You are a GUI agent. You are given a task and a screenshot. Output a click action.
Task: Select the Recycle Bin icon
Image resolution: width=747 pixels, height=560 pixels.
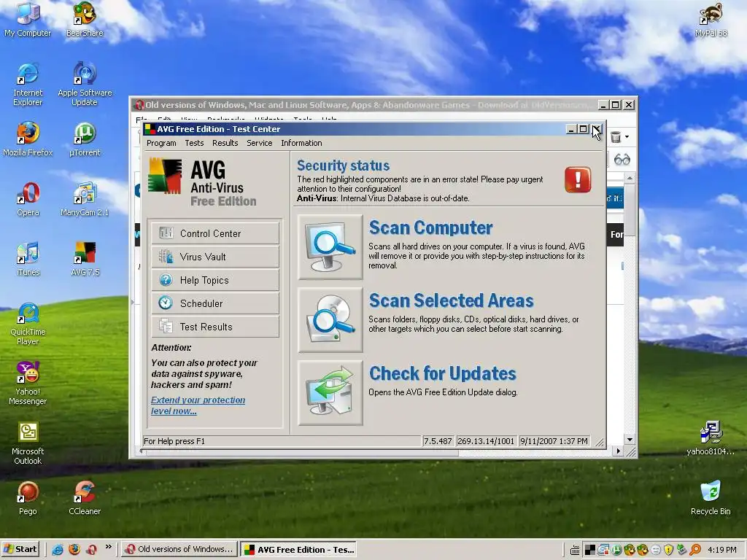[711, 498]
